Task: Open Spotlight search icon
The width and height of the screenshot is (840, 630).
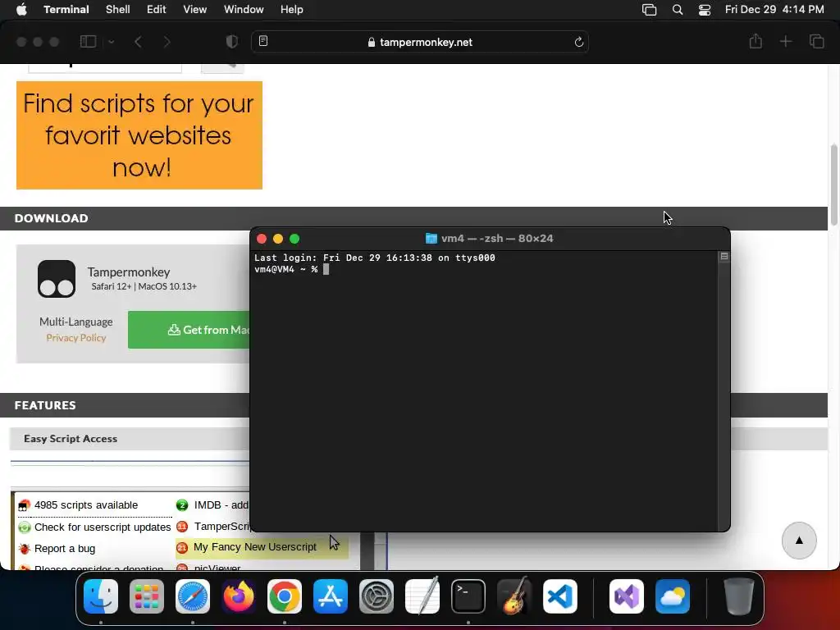Action: click(x=677, y=10)
